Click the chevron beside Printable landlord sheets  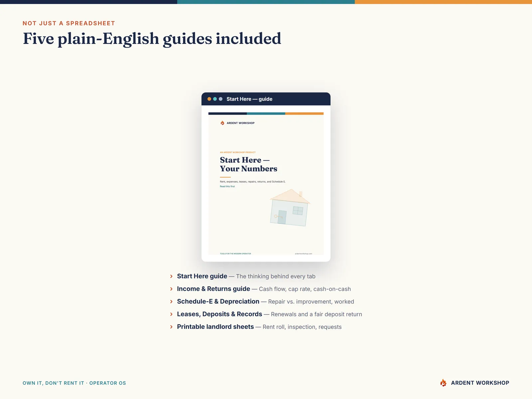(171, 327)
